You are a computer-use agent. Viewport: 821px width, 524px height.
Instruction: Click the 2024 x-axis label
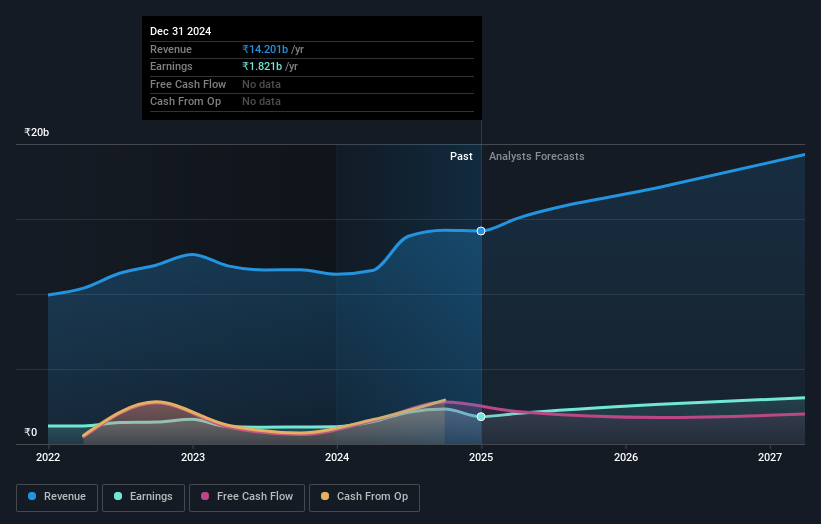coord(337,457)
